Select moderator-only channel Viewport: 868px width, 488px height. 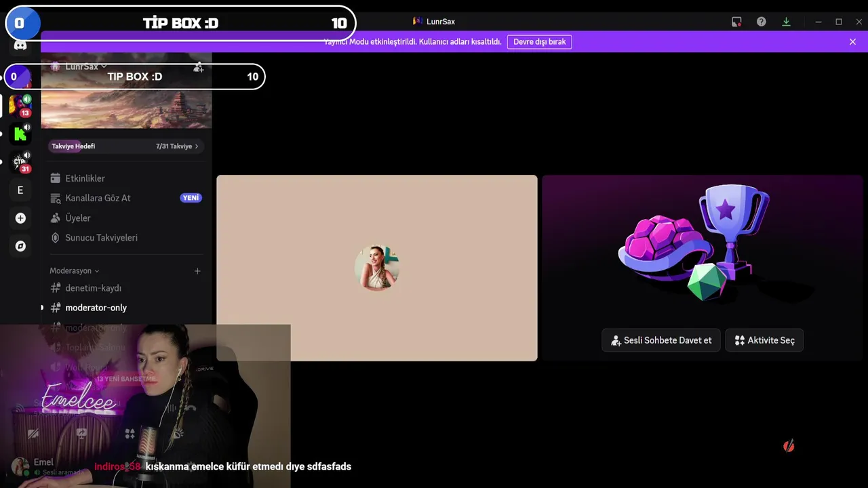click(x=126, y=308)
